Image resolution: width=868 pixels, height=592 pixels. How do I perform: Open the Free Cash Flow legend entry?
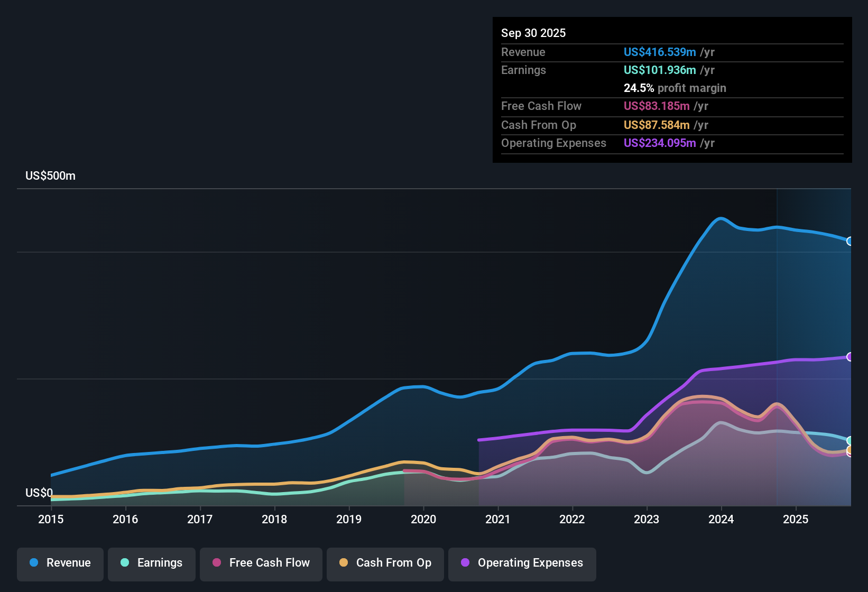(x=261, y=563)
